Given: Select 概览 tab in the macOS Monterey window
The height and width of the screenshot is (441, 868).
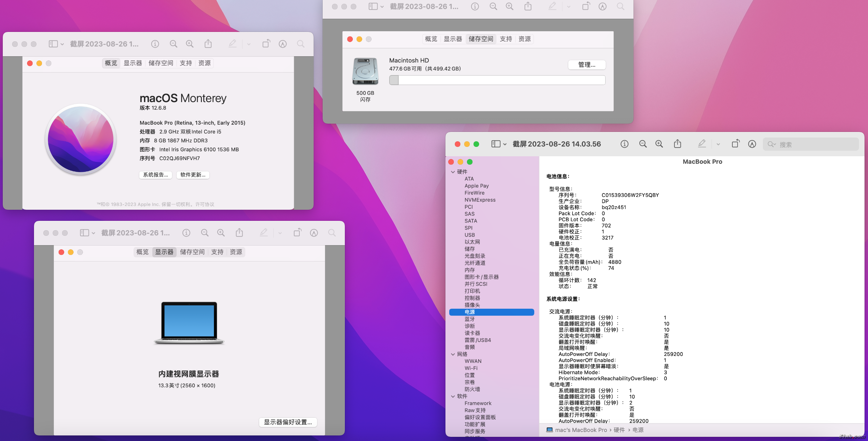Looking at the screenshot, I should coord(111,63).
